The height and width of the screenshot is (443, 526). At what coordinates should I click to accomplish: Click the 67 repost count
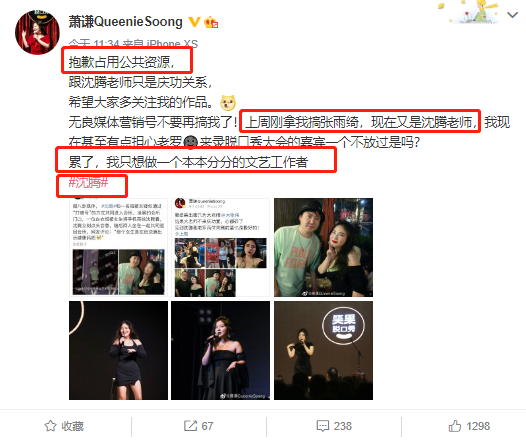click(x=207, y=426)
